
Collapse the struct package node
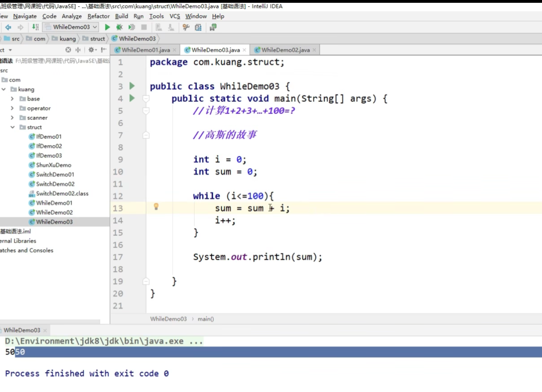(12, 127)
